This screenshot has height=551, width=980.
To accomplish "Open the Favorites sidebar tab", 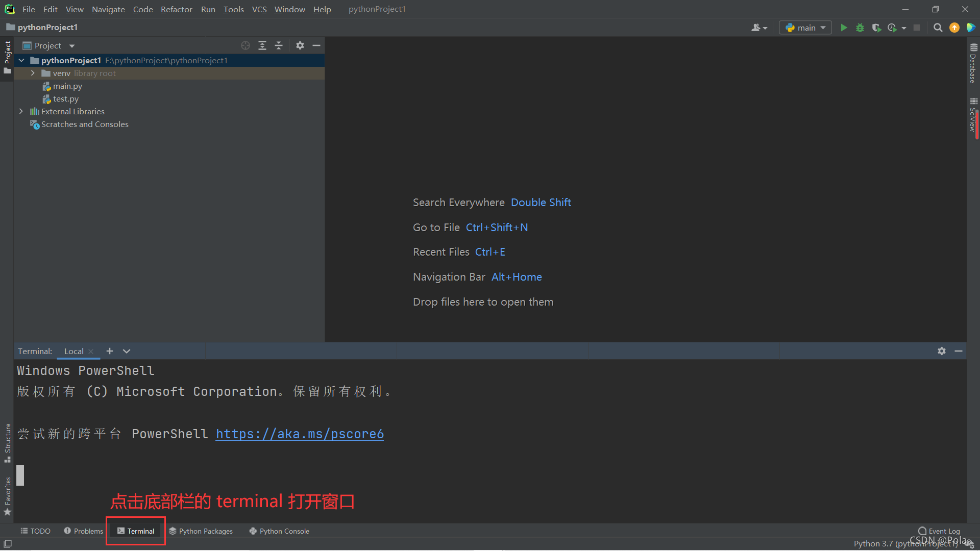I will click(x=7, y=496).
